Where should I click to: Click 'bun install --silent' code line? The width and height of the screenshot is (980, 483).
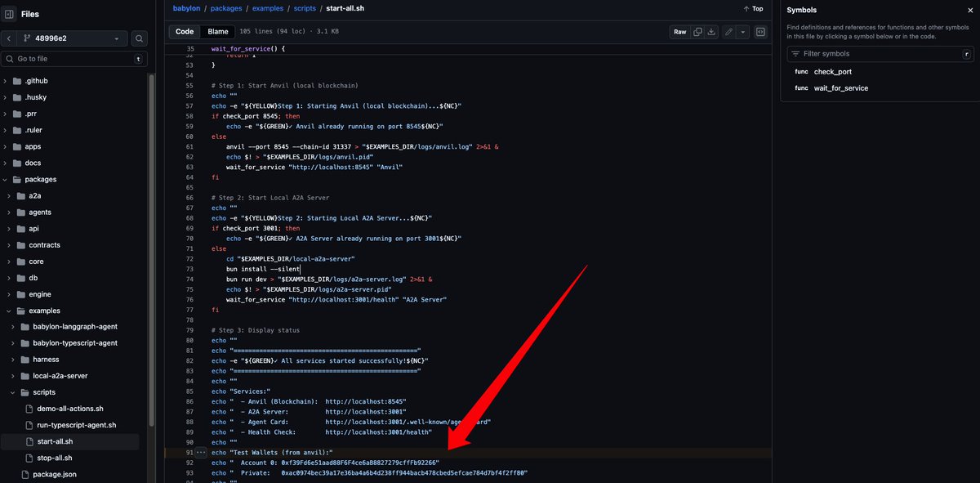pos(264,269)
